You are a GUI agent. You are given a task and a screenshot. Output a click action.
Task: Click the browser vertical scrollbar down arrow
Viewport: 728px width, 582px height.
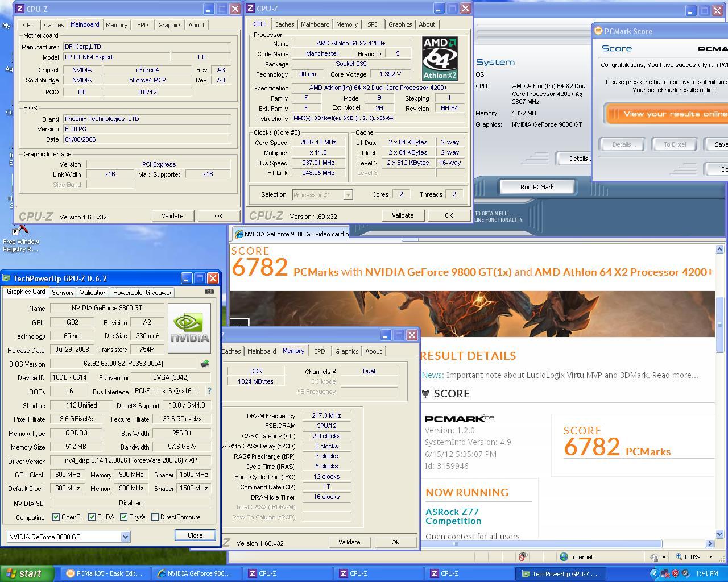pyautogui.click(x=719, y=534)
